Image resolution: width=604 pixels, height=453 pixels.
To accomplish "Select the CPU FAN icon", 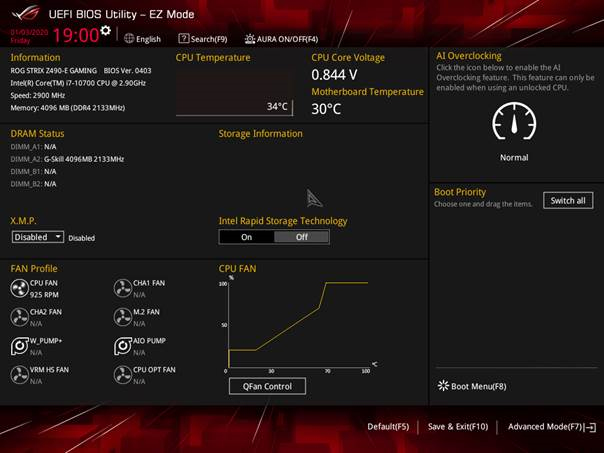I will click(x=19, y=289).
